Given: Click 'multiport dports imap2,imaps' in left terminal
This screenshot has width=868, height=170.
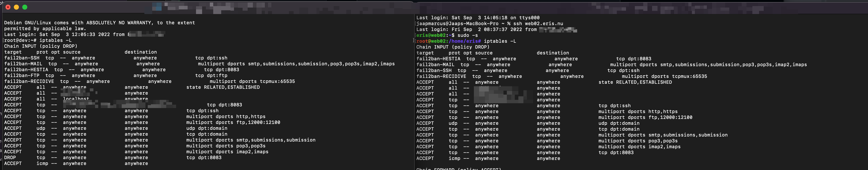Looking at the screenshot, I should [227, 152].
